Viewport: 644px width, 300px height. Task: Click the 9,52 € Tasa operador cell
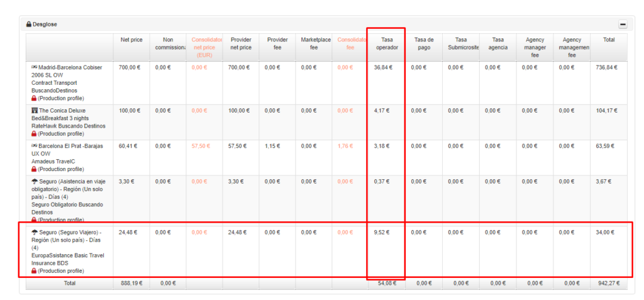click(382, 232)
